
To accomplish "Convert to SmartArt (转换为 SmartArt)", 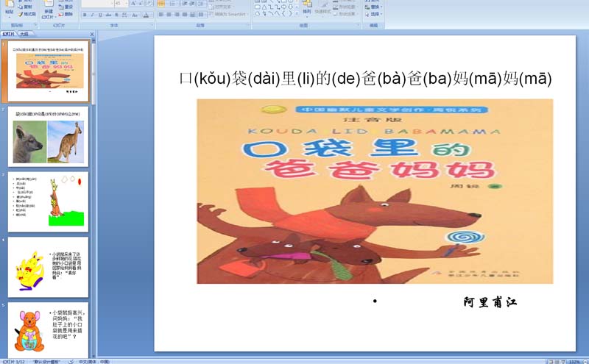I will coord(228,14).
